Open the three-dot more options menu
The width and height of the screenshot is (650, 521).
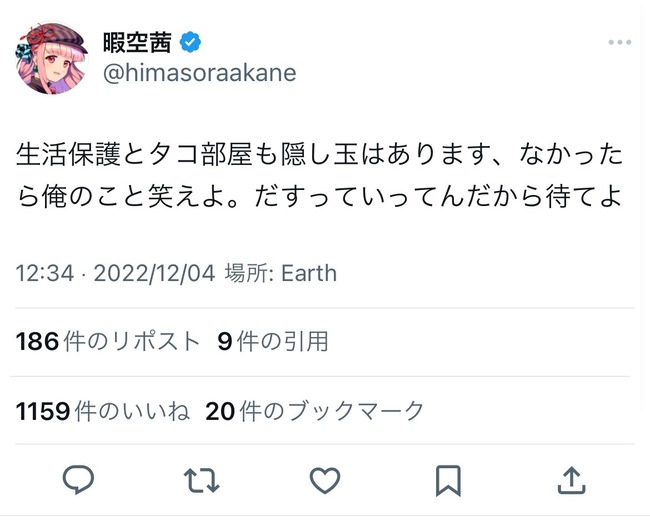(619, 44)
